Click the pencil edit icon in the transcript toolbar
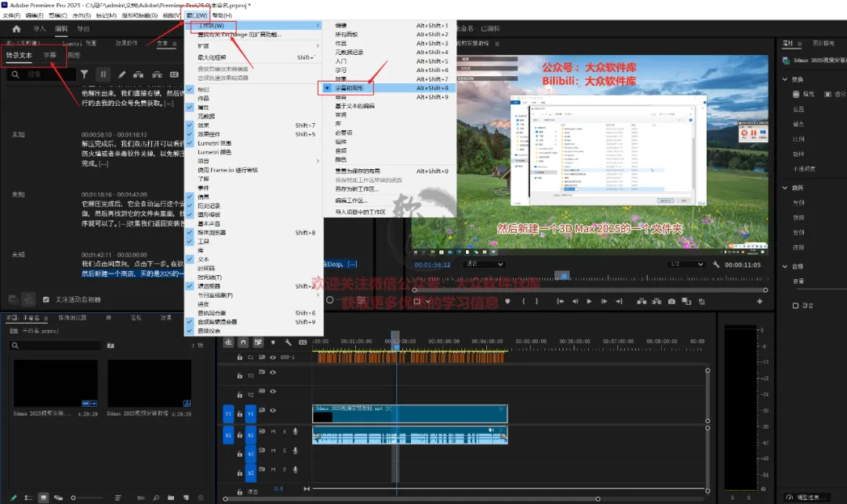 (122, 74)
